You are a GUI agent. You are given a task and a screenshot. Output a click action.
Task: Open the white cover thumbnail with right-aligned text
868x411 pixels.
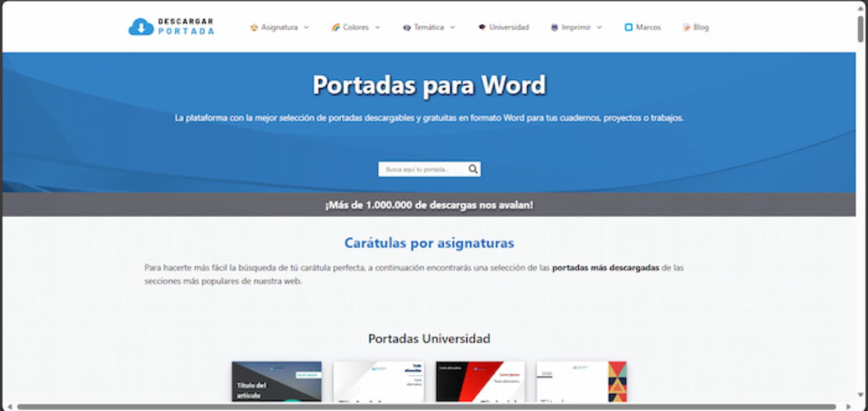coord(378,382)
